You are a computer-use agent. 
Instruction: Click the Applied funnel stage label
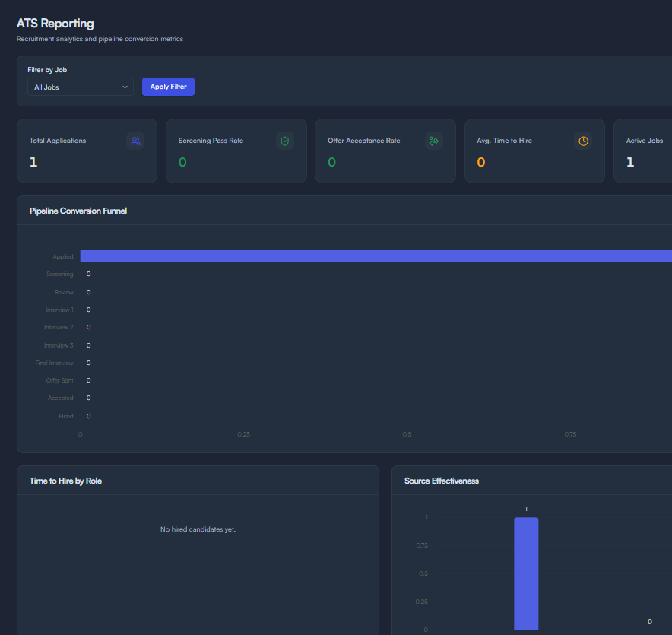[x=63, y=256]
